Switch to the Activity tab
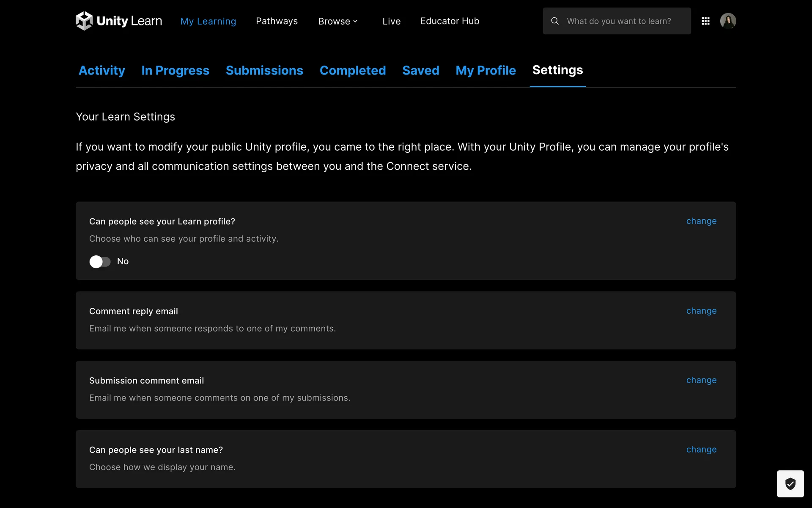The height and width of the screenshot is (508, 812). [x=102, y=70]
